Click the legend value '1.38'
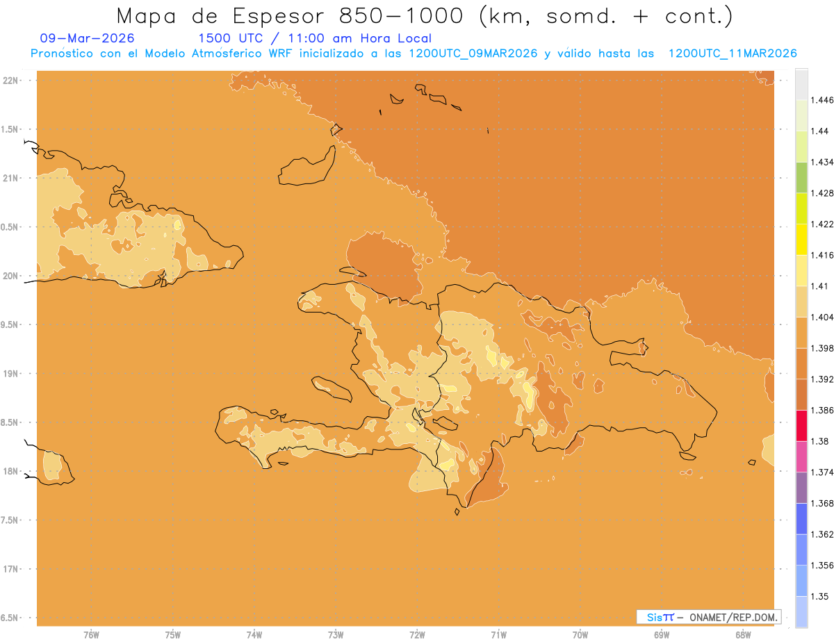Viewport: 834px width, 644px height. tap(820, 441)
